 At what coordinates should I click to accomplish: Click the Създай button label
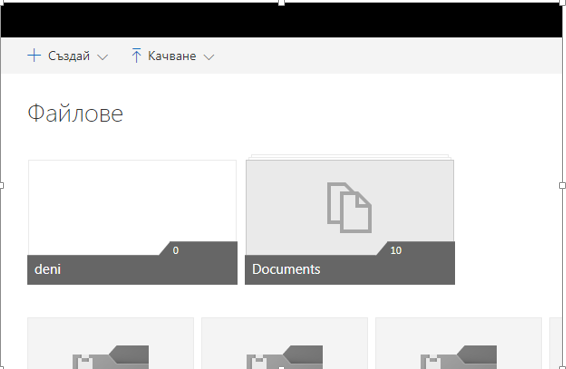[69, 56]
